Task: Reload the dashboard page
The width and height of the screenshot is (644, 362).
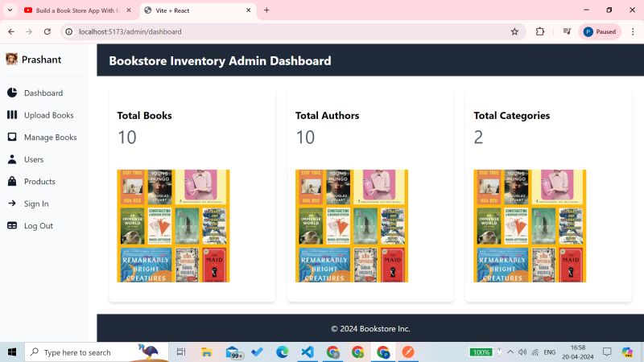Action: pos(47,31)
